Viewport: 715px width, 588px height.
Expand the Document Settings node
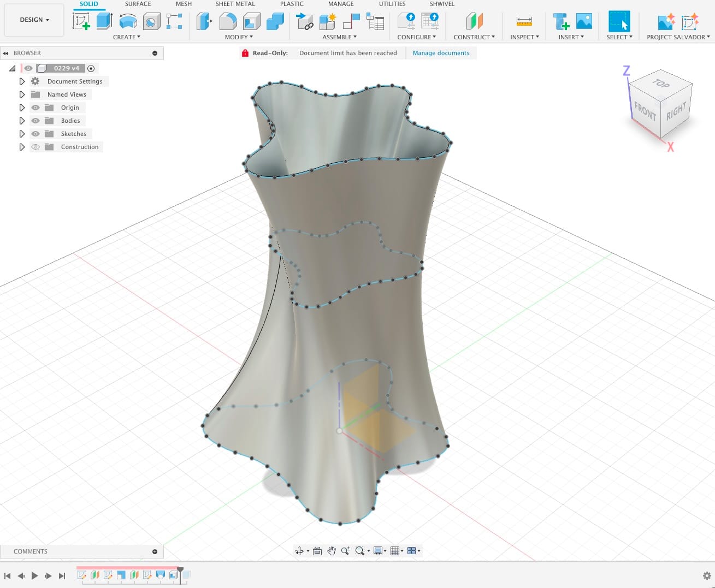click(22, 81)
